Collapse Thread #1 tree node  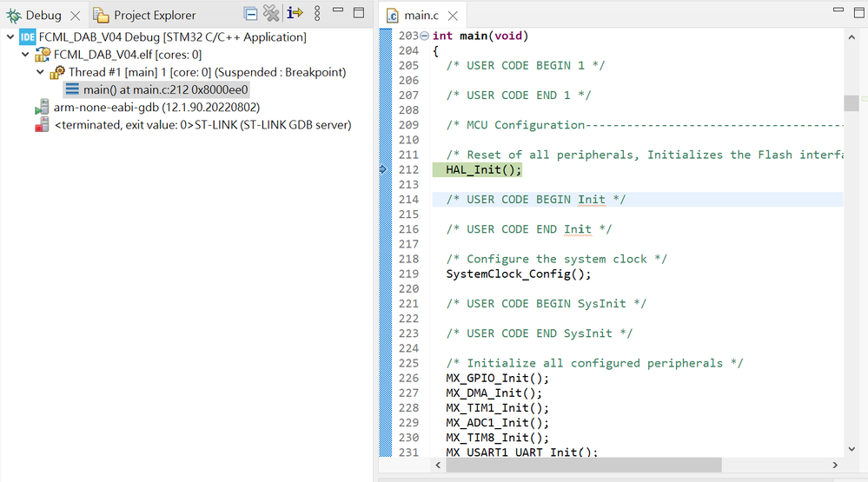pos(40,72)
